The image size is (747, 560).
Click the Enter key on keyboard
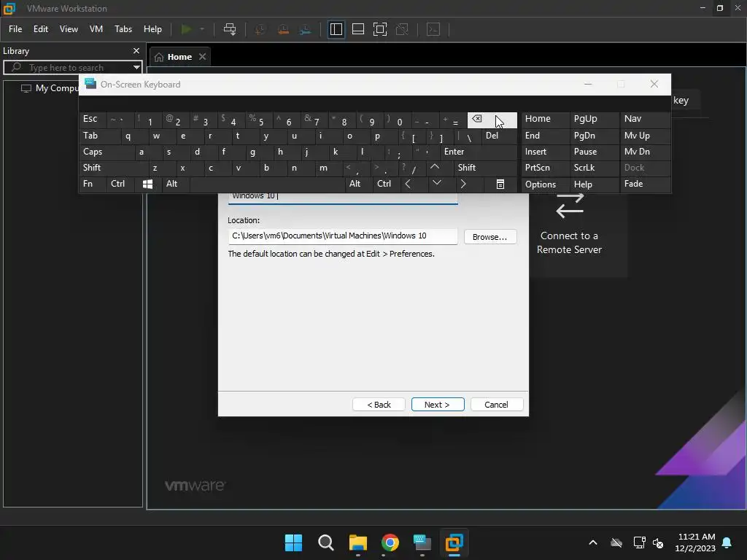(479, 152)
